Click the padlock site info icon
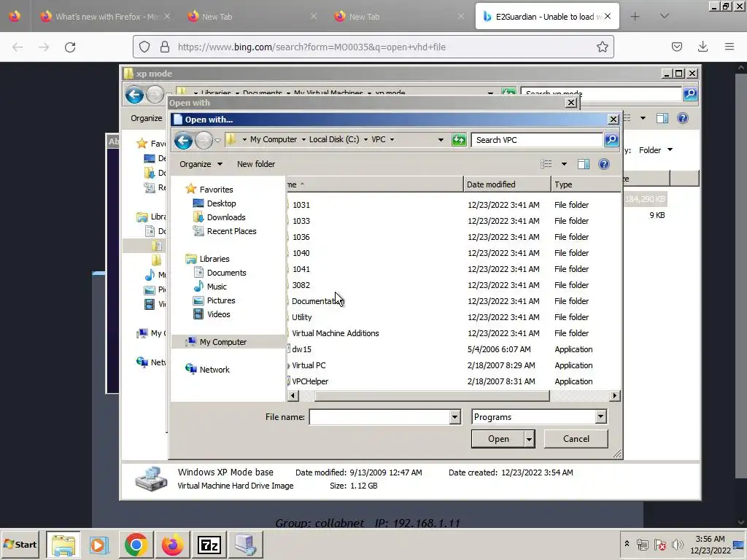Screen dimensions: 747x560 click(x=165, y=47)
